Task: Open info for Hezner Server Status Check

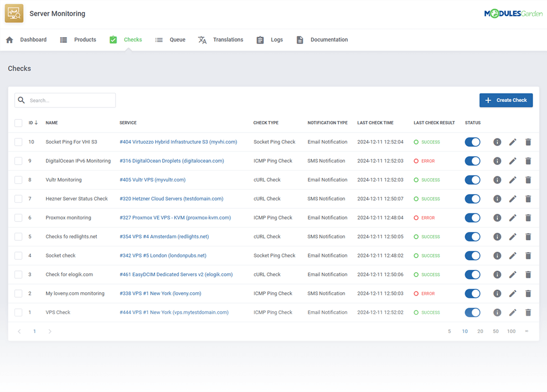Action: pos(497,199)
